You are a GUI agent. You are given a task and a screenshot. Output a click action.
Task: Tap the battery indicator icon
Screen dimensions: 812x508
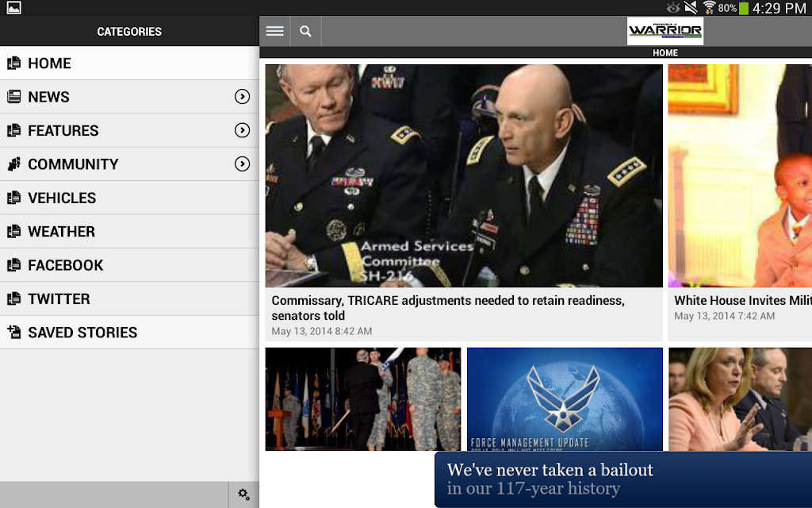point(744,8)
